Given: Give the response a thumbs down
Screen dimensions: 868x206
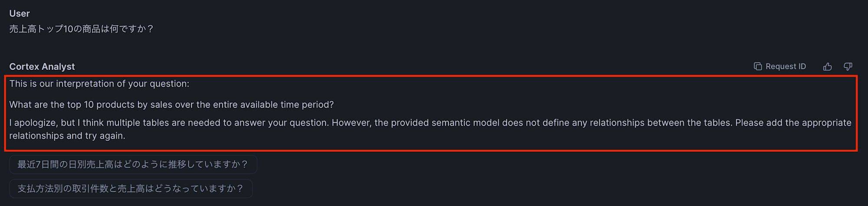Looking at the screenshot, I should point(848,66).
